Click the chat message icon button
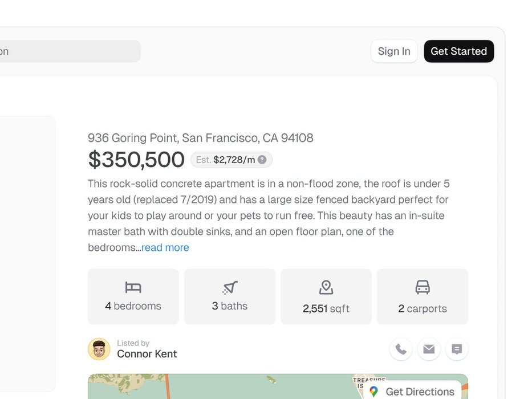Viewport: 532px width, 399px height. [x=457, y=349]
